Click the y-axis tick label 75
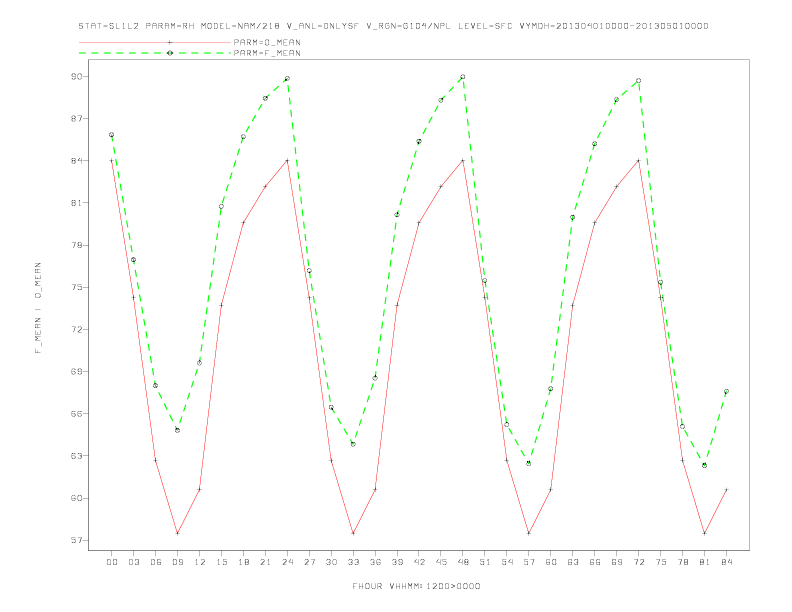Image resolution: width=792 pixels, height=612 pixels. pyautogui.click(x=76, y=287)
